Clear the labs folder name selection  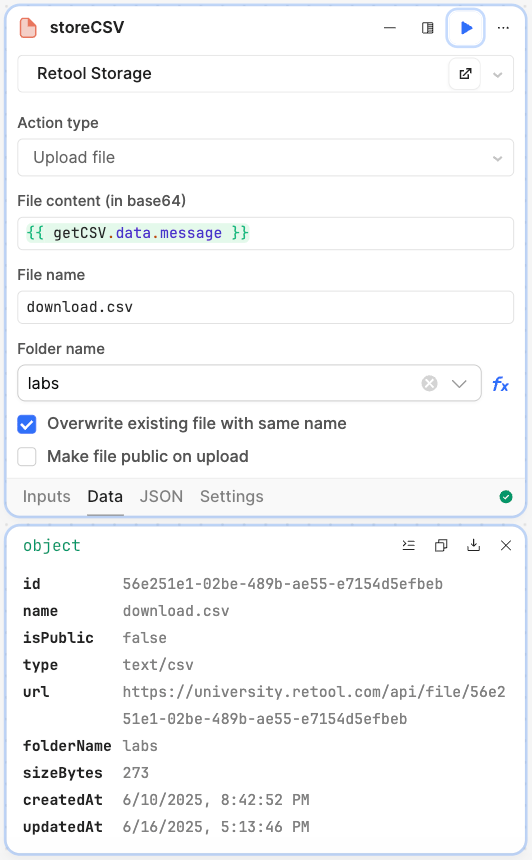pos(429,383)
